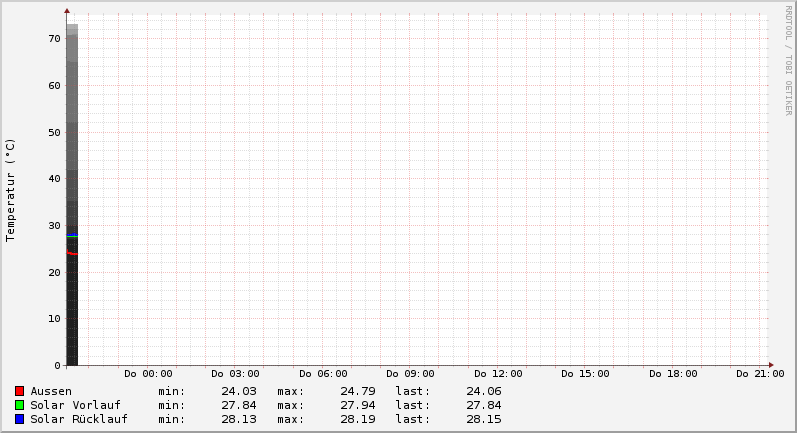Click the Do 18:00 time axis label
The image size is (797, 433).
pos(673,374)
